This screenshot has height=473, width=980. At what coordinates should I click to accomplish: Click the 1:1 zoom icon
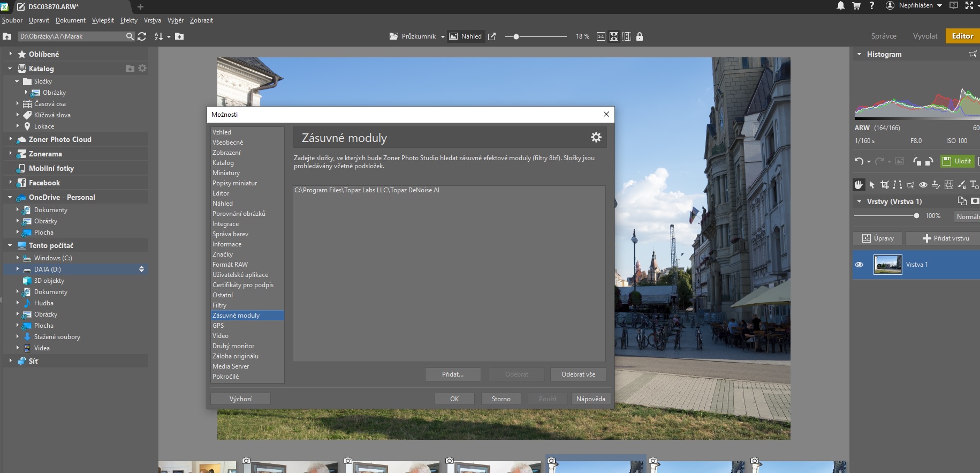pos(601,36)
